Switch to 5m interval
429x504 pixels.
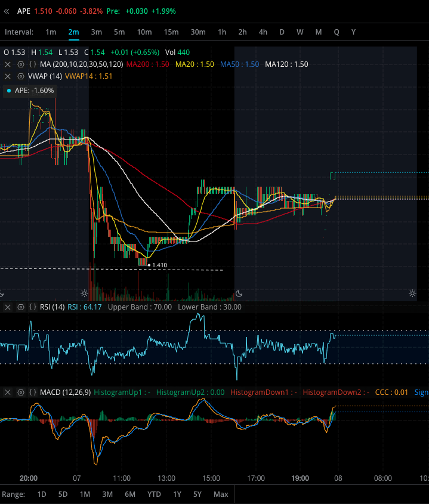click(x=119, y=32)
